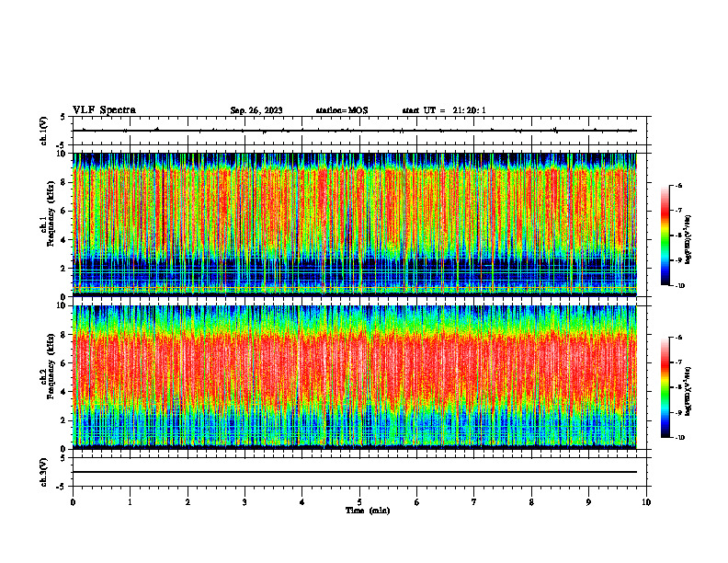Image resolution: width=728 pixels, height=563 pixels.
Task: Click the time axis tick label "5"
Action: [359, 502]
